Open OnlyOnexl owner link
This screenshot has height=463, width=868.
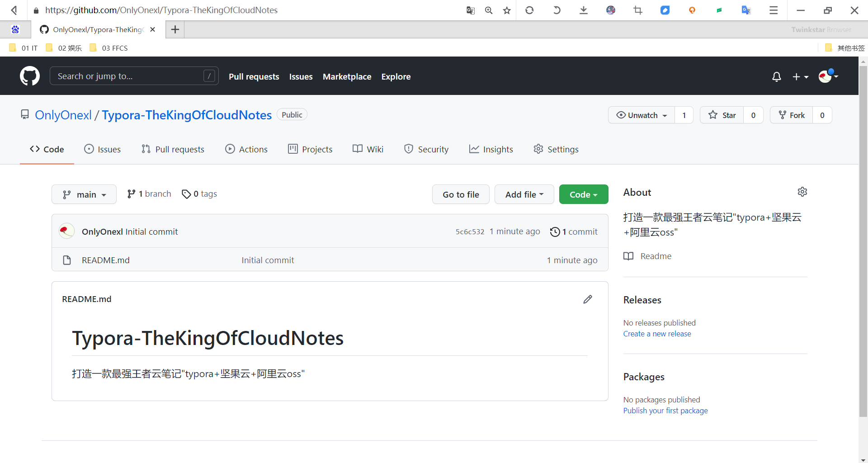63,115
